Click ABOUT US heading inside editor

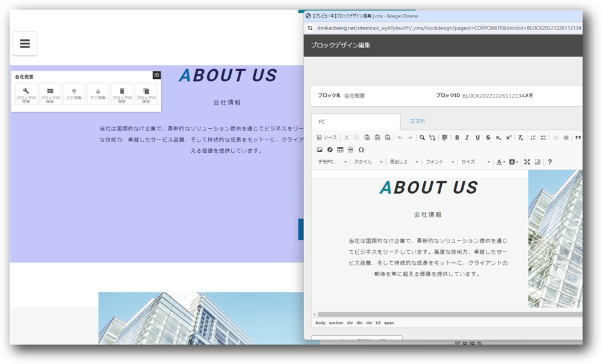[429, 188]
